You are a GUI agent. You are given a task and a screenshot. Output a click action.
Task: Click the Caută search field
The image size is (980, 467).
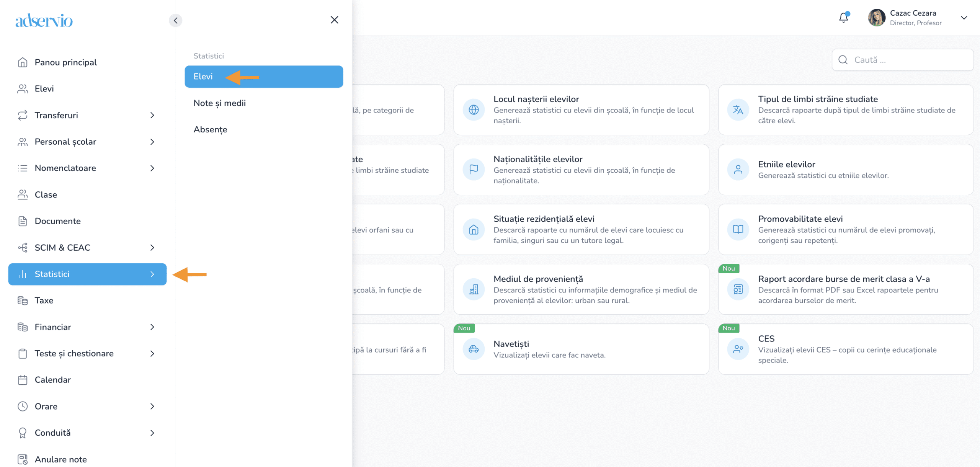[x=907, y=60]
